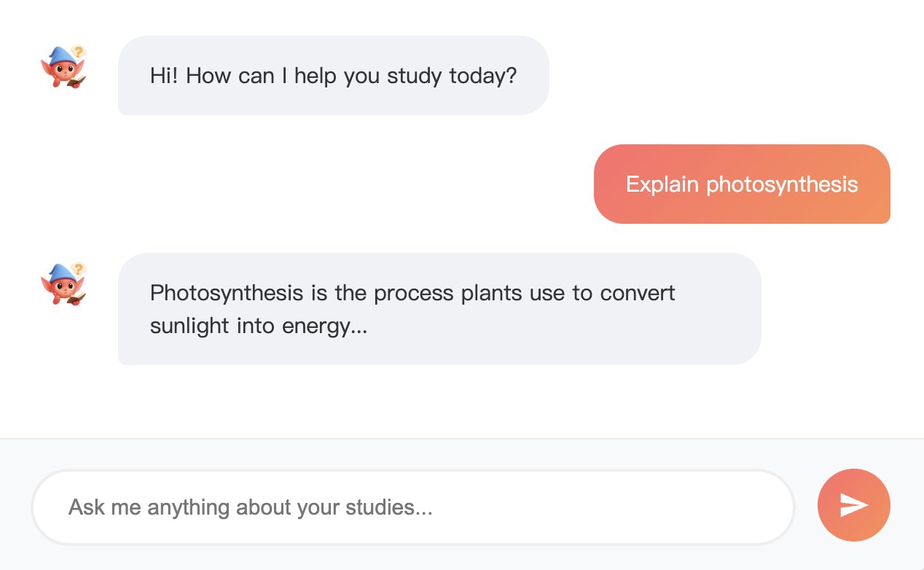
Task: Click the word "Explain" in the user message
Action: pos(662,184)
